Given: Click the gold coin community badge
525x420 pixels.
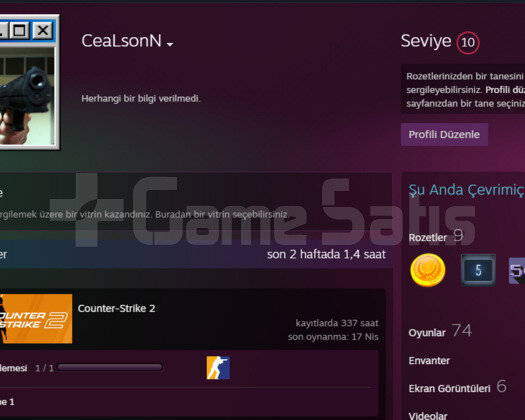Looking at the screenshot, I should tap(428, 270).
